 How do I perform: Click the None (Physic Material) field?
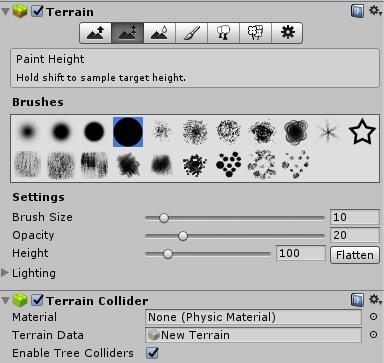tap(253, 317)
